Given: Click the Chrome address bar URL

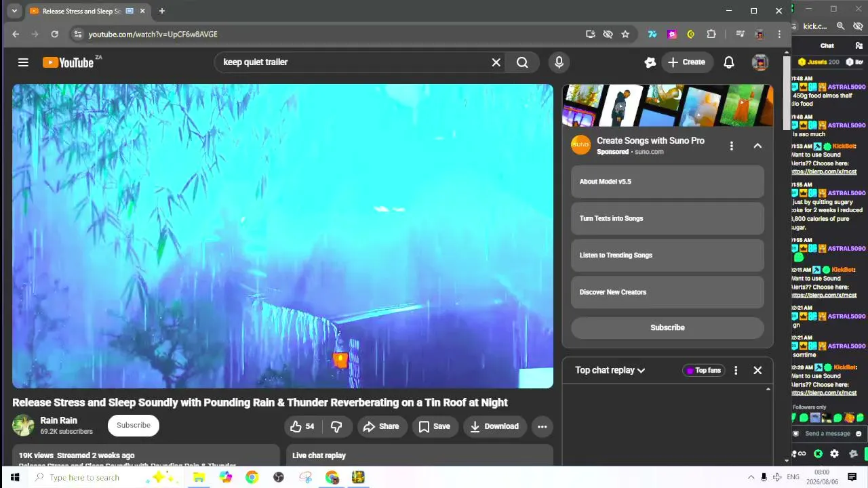Looking at the screenshot, I should 153,34.
